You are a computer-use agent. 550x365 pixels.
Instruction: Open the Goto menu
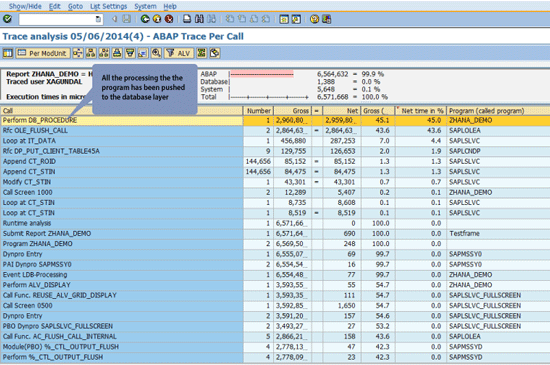point(75,6)
